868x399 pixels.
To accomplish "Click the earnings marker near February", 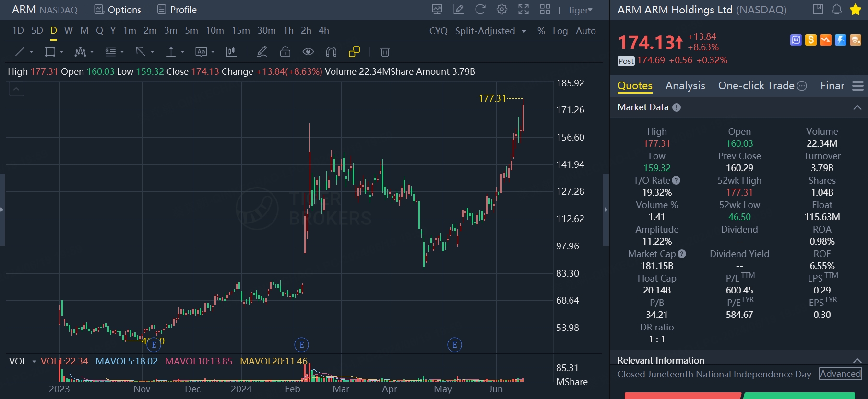I will tap(301, 344).
